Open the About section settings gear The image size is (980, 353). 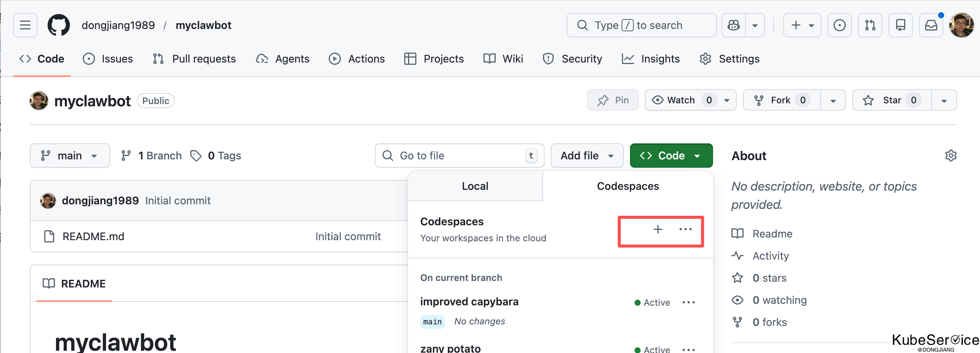(951, 156)
